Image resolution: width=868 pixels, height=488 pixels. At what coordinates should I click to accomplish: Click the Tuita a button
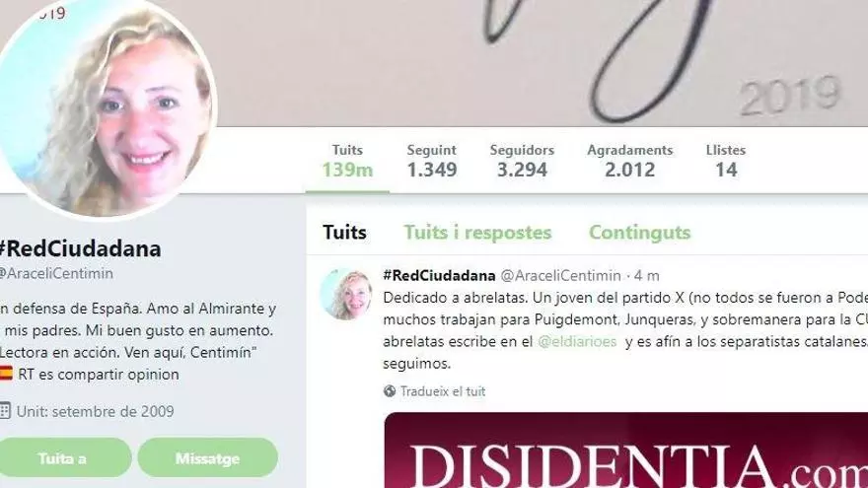tap(62, 458)
